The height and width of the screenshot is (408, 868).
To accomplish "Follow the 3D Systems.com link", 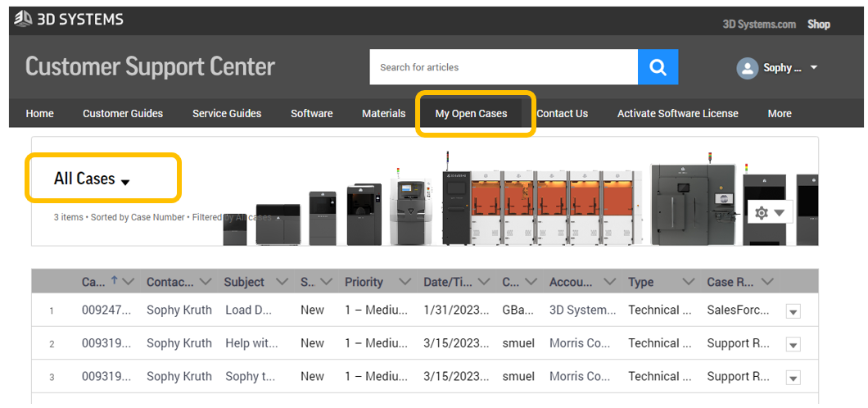I will click(x=759, y=25).
